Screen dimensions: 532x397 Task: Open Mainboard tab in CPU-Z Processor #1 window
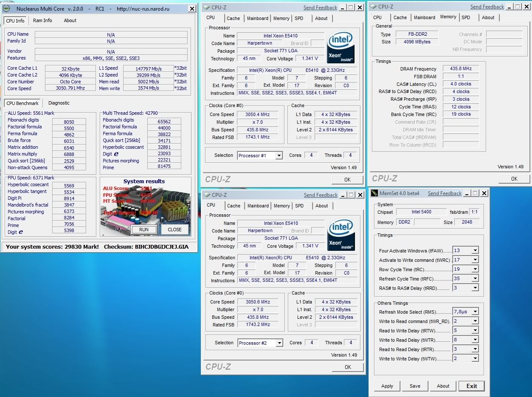coord(258,18)
